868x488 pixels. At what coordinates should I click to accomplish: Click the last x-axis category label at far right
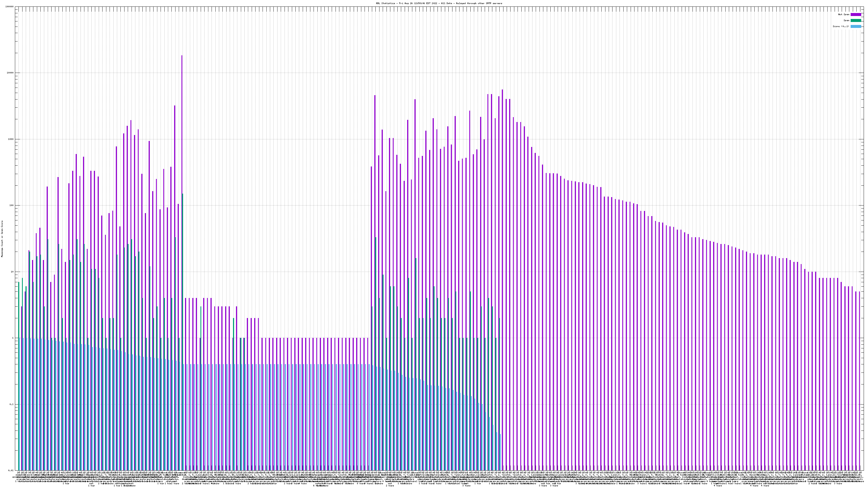coord(860,473)
